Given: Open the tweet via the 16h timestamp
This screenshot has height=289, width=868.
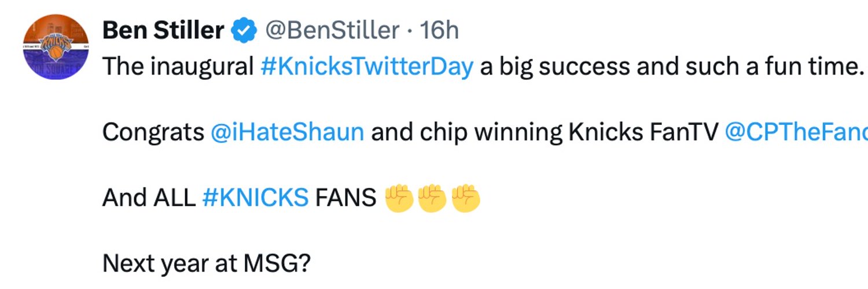Looking at the screenshot, I should [439, 31].
